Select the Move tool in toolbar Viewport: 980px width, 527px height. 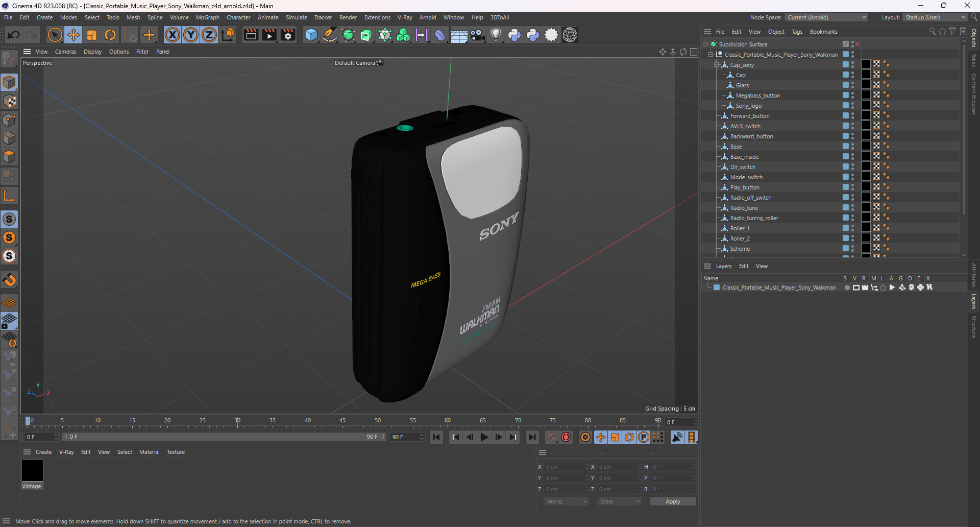73,35
